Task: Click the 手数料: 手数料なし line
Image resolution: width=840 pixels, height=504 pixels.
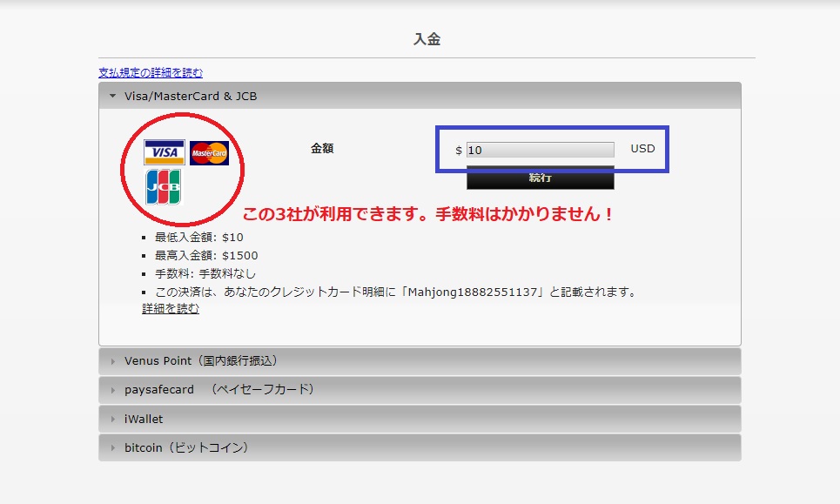Action: [x=205, y=273]
